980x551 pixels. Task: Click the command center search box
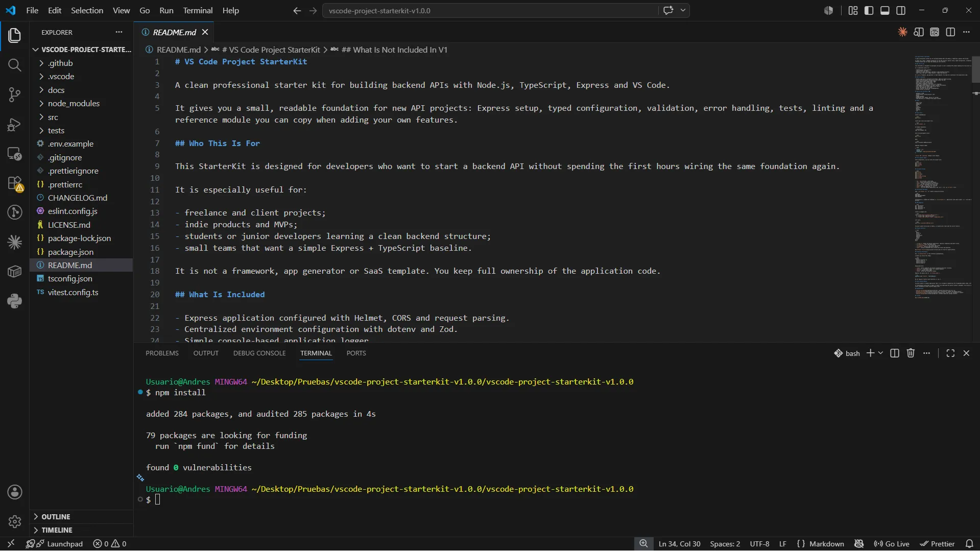[x=490, y=10]
